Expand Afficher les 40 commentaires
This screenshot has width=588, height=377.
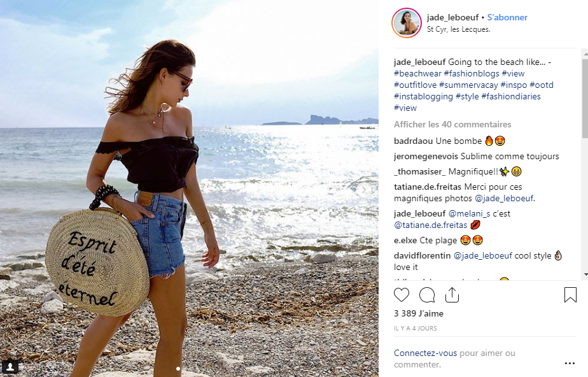click(x=452, y=124)
